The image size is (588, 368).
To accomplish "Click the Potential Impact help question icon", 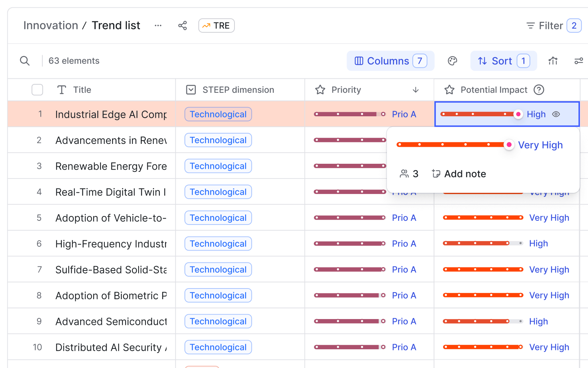I will click(x=539, y=90).
